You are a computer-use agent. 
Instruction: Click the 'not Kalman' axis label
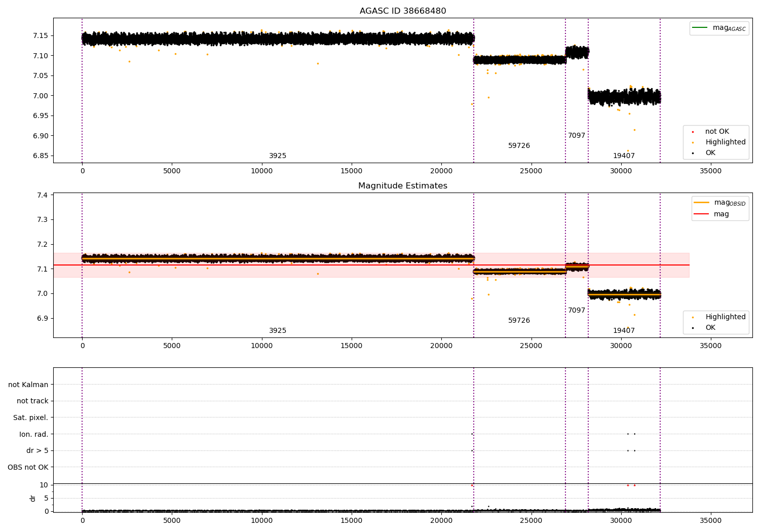pos(28,385)
